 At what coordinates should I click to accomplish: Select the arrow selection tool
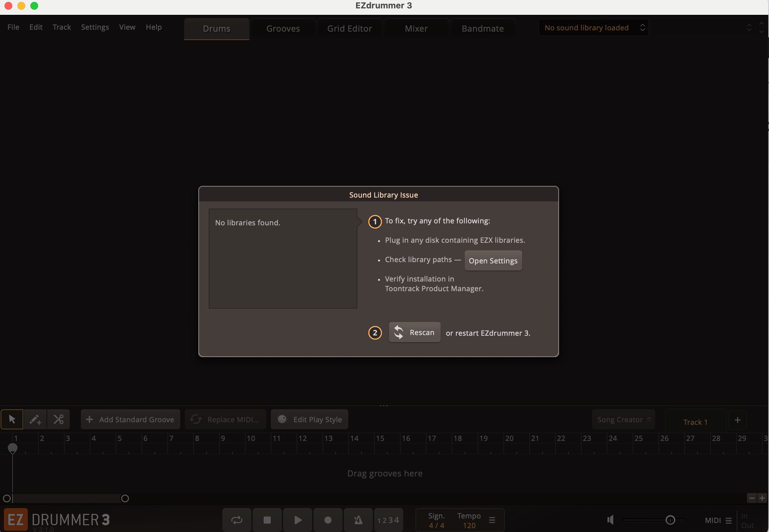[x=12, y=419]
